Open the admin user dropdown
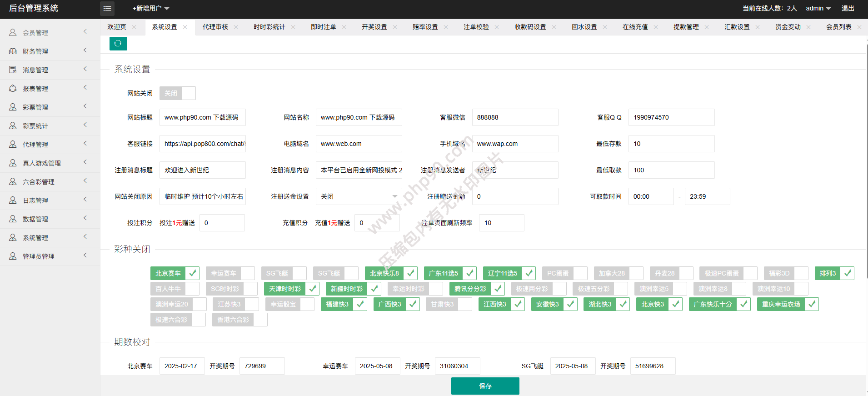Viewport: 868px width, 396px height. tap(818, 9)
